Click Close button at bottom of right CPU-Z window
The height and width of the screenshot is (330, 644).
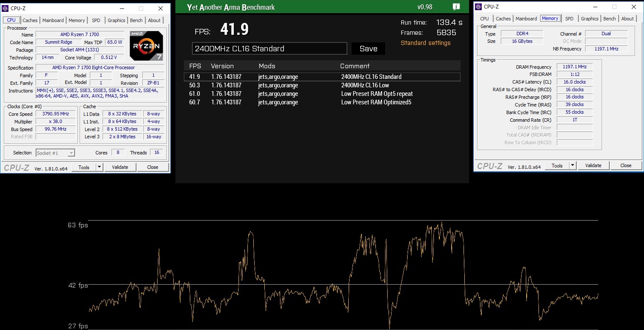coord(626,165)
